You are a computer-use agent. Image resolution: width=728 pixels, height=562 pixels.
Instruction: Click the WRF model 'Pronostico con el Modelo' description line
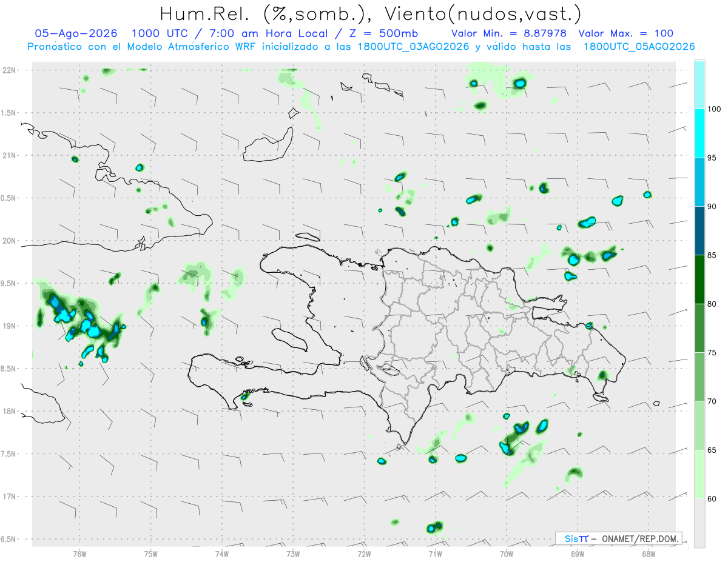click(x=360, y=47)
